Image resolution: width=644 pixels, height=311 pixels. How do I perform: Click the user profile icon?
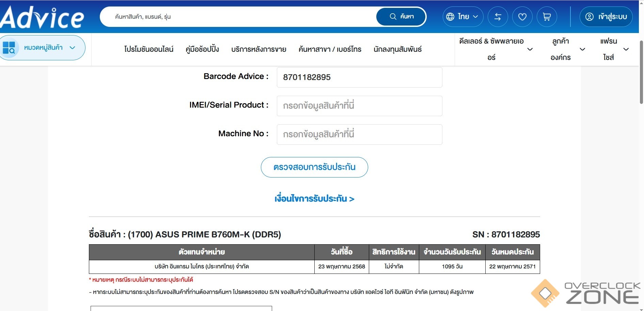590,17
